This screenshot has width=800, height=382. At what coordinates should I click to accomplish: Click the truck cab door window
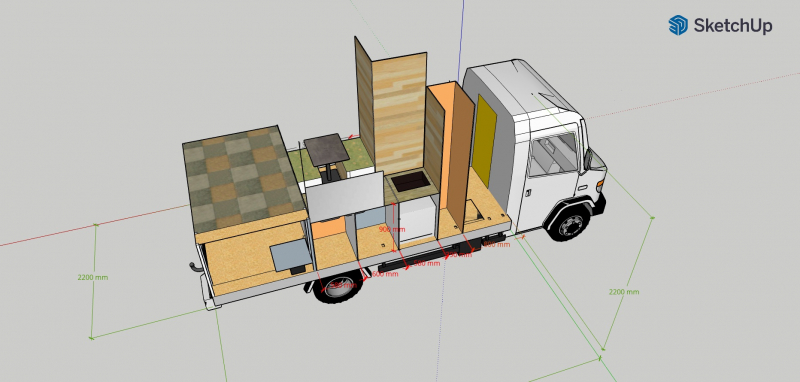tap(553, 153)
